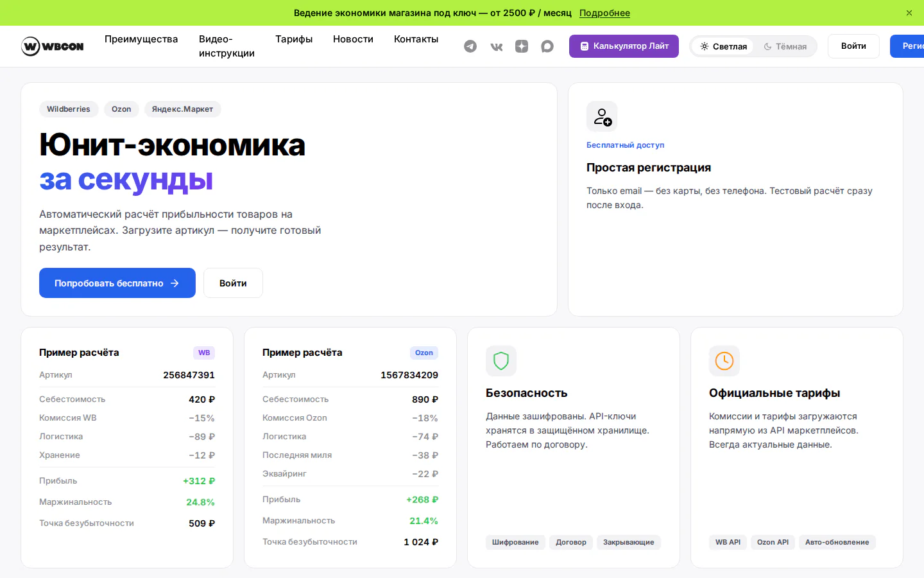
Task: Switch to the Светлая theme
Action: 723,46
